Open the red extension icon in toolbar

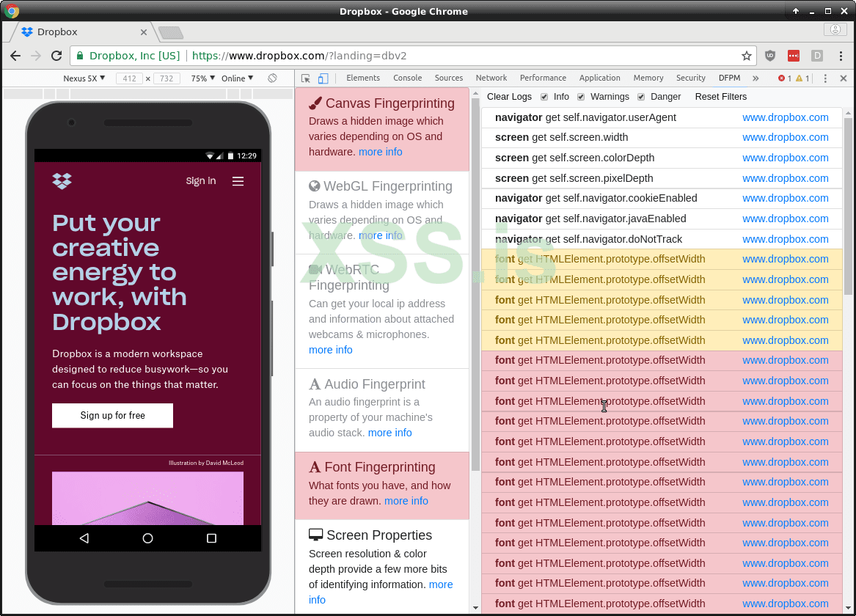(x=793, y=56)
